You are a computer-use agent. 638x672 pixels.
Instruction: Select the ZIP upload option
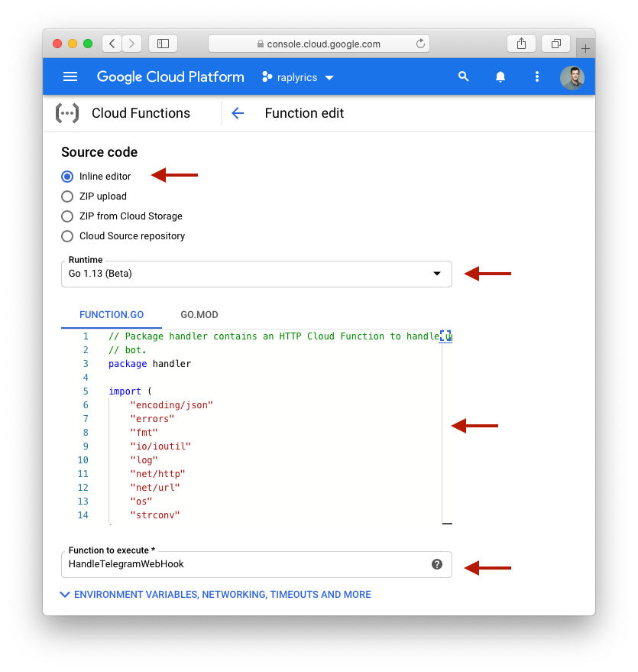(x=67, y=196)
